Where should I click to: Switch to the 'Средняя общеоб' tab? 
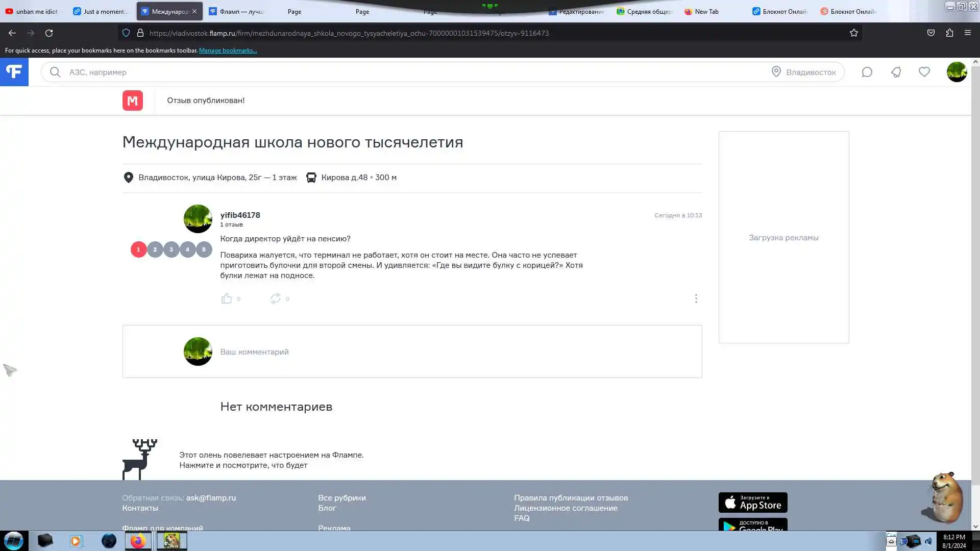[x=646, y=11]
